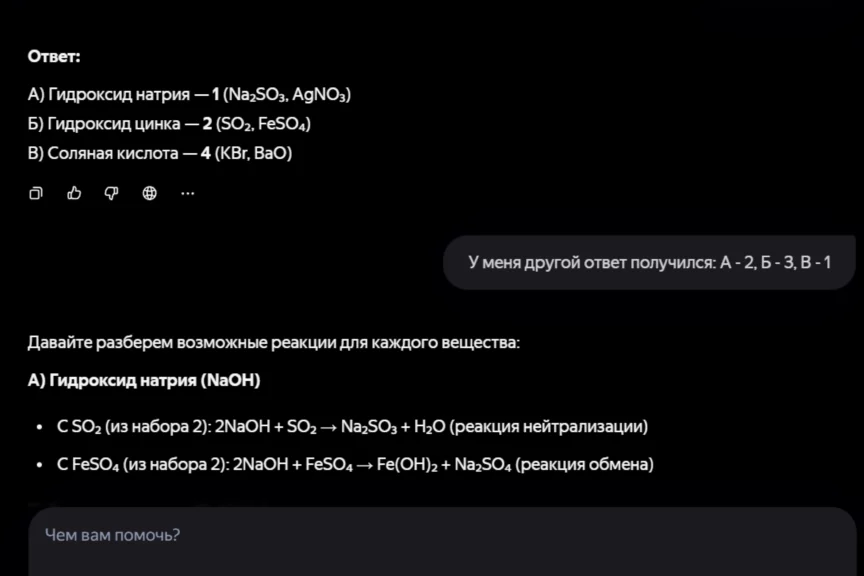Image resolution: width=864 pixels, height=576 pixels.
Task: Copy the assistant's answer with the copy icon
Action: coord(36,193)
